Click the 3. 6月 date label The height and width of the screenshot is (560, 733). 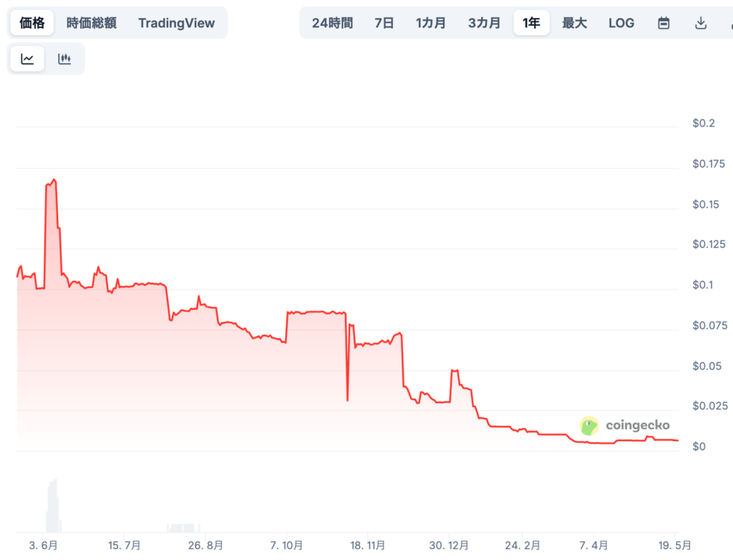click(x=43, y=545)
